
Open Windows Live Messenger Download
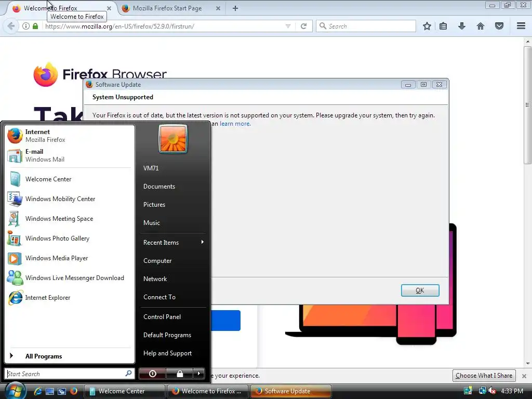pos(69,278)
